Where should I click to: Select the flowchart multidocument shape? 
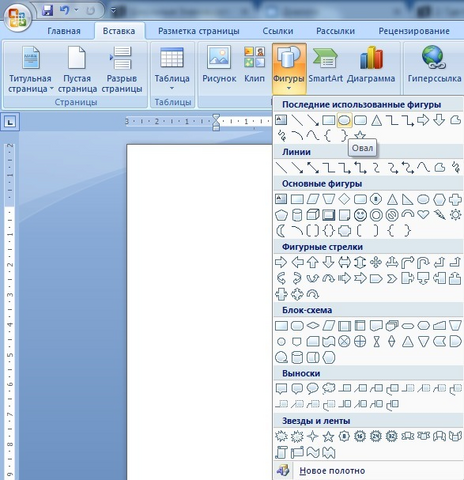point(392,326)
